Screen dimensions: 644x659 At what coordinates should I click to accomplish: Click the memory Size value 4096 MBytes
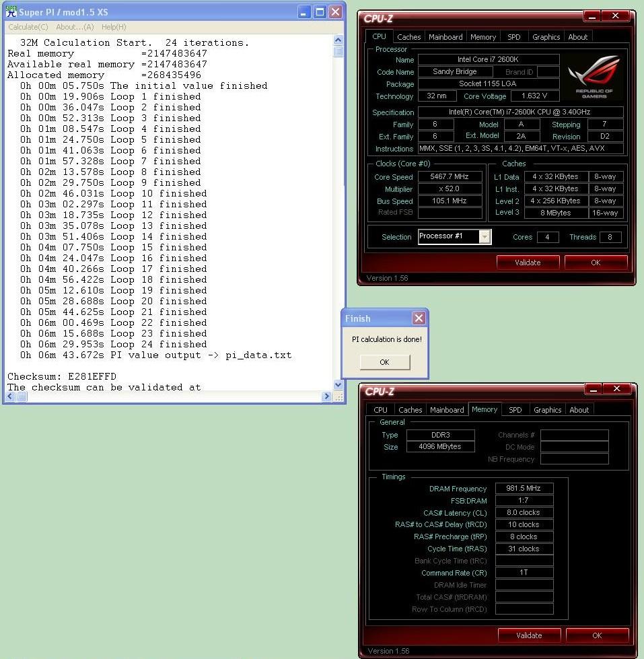coord(440,447)
